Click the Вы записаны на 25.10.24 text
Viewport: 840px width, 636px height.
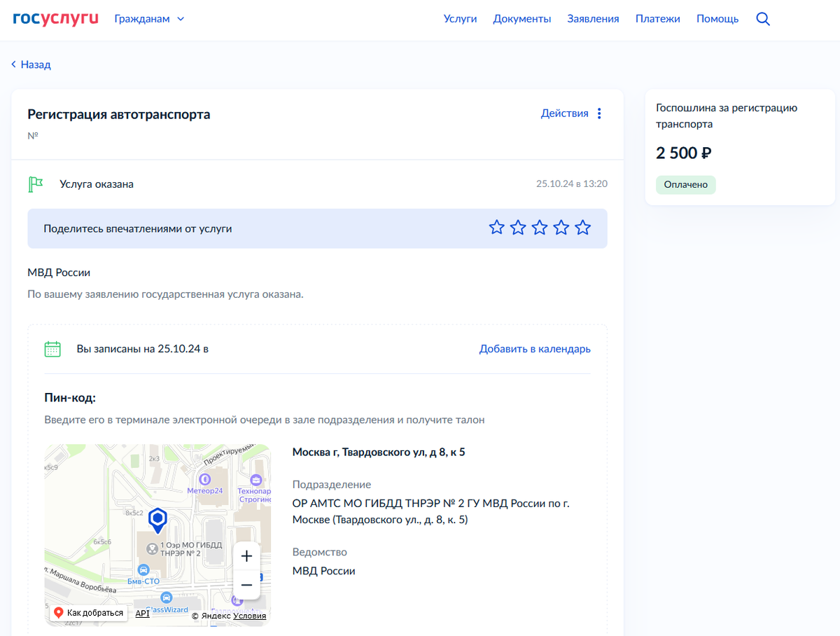[x=143, y=349]
